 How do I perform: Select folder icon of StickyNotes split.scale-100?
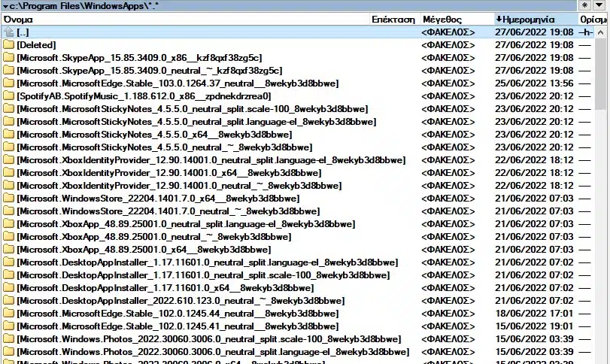point(8,109)
